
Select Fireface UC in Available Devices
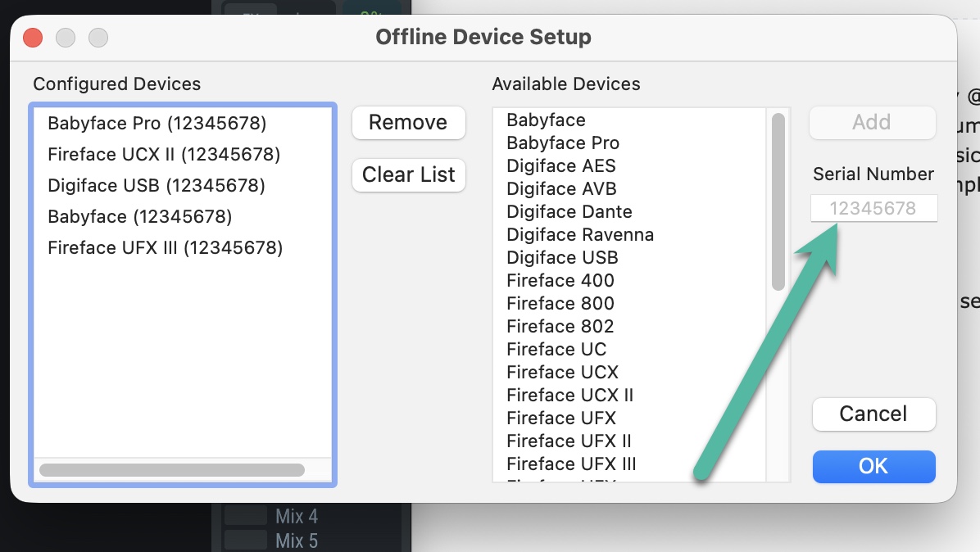[x=630, y=349]
